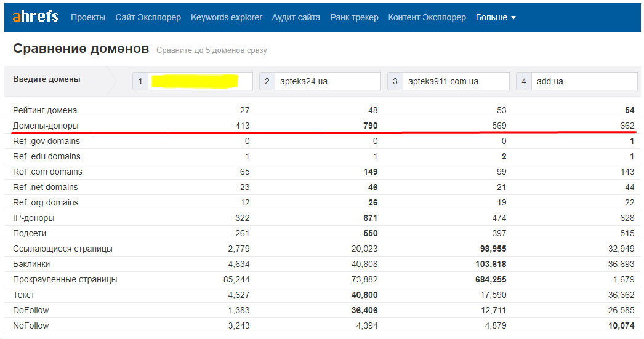Open Контент Эксплорер

point(427,17)
